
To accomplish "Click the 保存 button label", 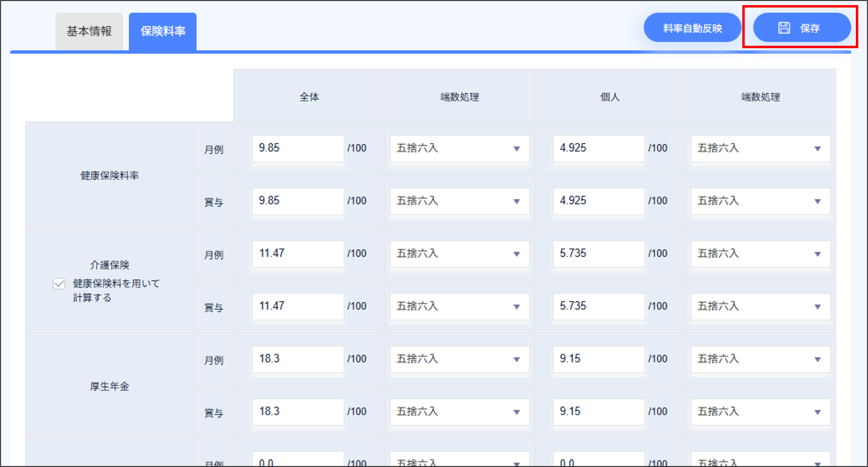I will pos(810,28).
